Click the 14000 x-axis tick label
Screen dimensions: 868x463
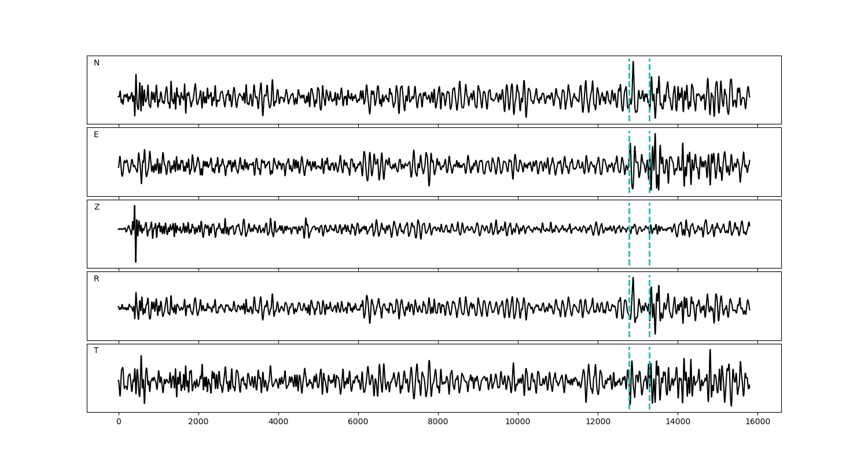677,422
